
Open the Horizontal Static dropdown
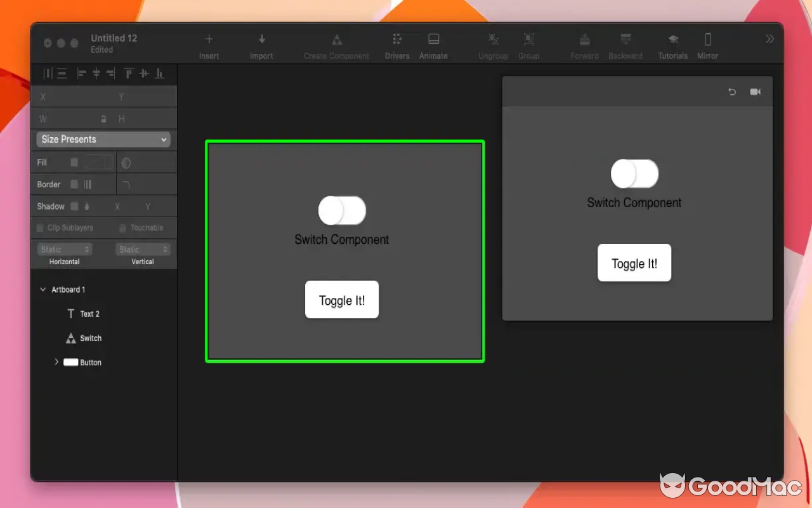tap(64, 249)
